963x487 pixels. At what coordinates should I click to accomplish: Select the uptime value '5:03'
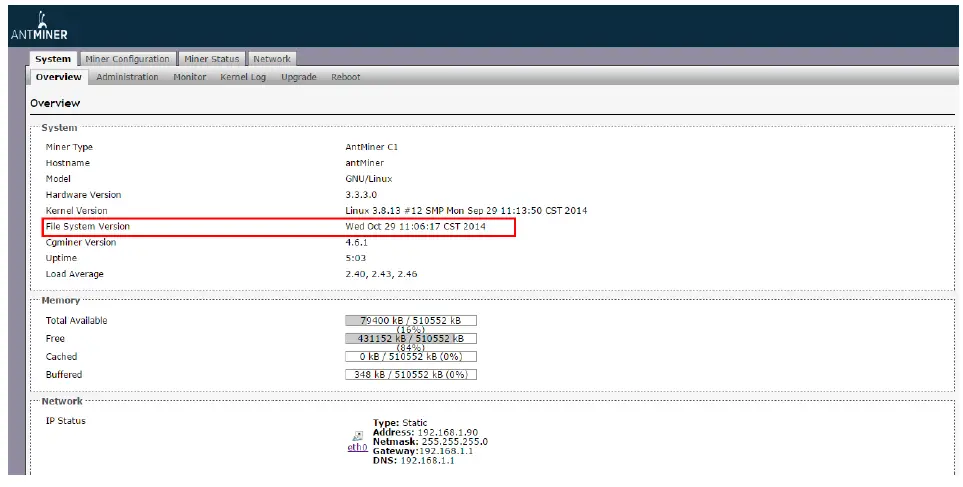tap(356, 258)
